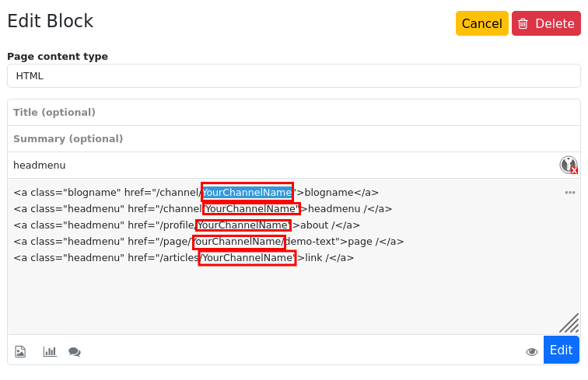
Task: Click the trash icon on the Delete button
Action: [523, 23]
